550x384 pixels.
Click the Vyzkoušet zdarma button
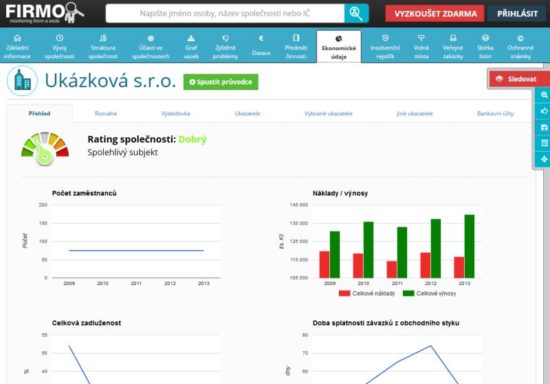[x=435, y=14]
